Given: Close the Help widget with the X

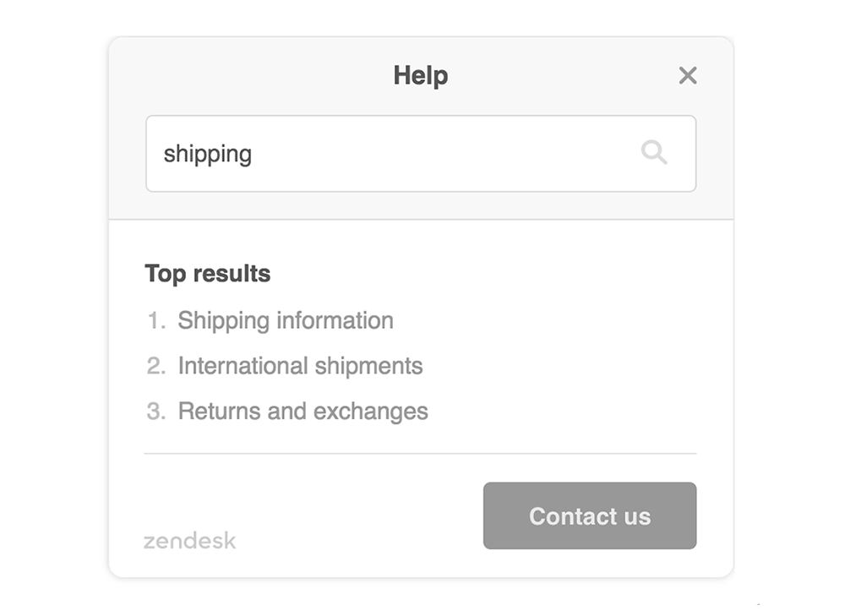Looking at the screenshot, I should tap(688, 75).
